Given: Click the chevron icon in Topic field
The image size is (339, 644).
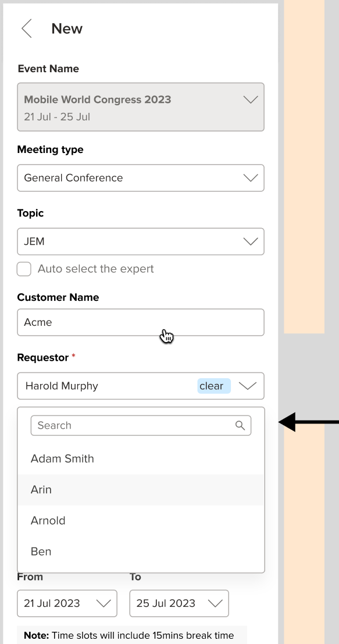Looking at the screenshot, I should coord(251,241).
